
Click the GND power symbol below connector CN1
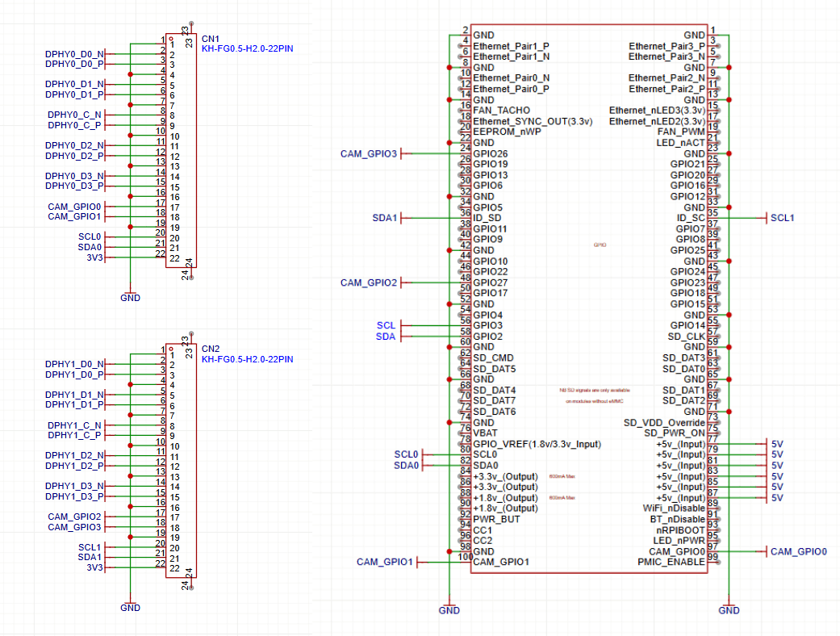point(130,296)
